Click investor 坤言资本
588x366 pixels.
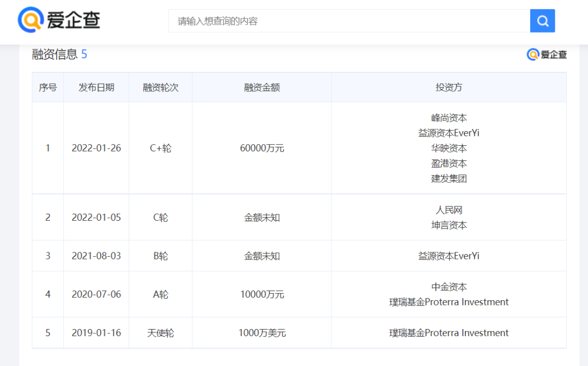point(449,225)
